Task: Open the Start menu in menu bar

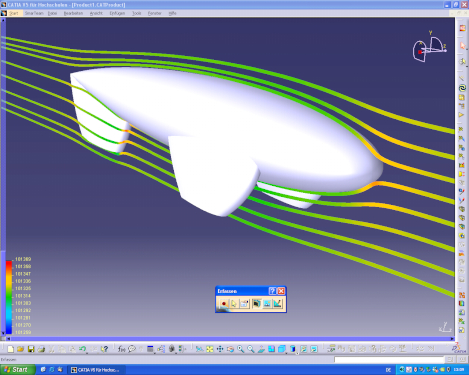Action: 13,13
